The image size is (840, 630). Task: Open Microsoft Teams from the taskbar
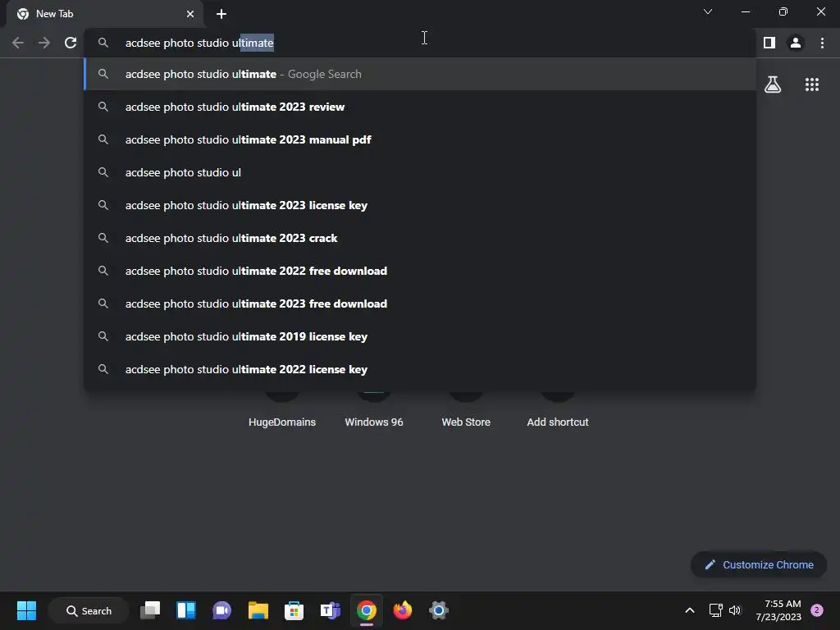pos(330,610)
